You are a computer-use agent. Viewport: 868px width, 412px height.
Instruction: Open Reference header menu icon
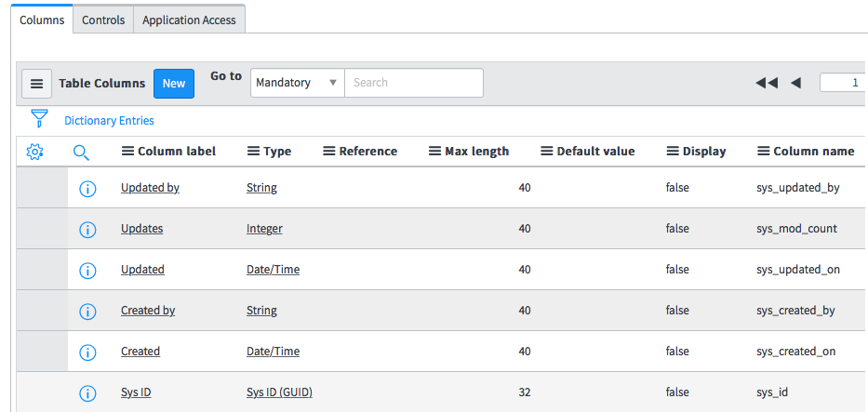click(329, 151)
